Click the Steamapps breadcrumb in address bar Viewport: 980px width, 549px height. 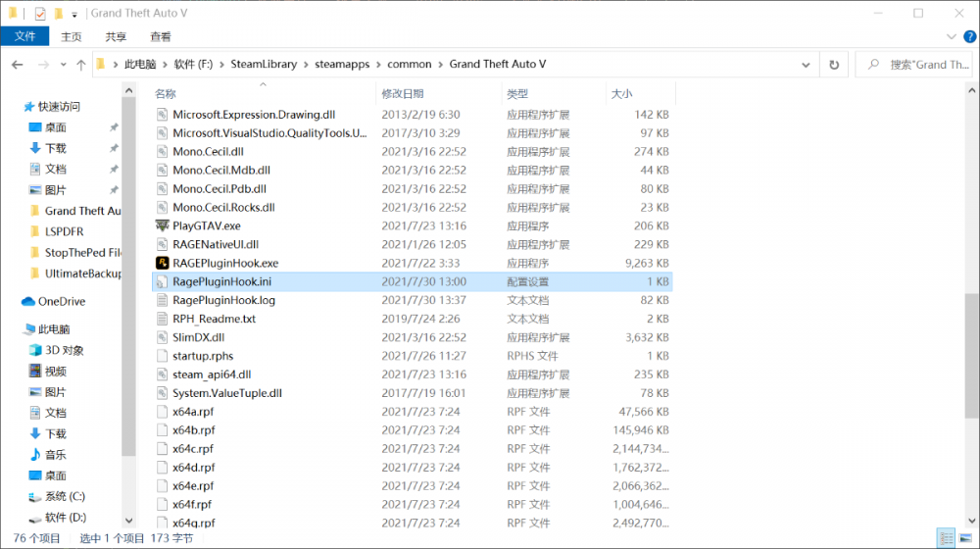point(342,65)
